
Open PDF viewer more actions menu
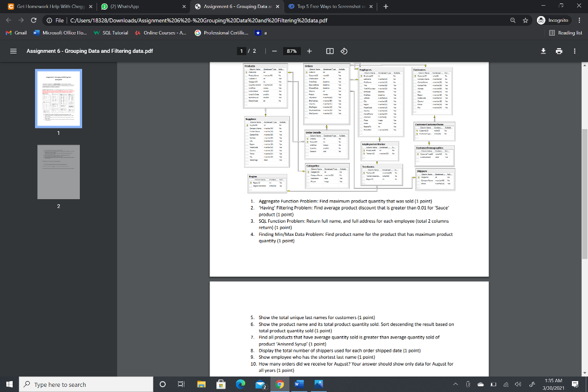coord(574,51)
